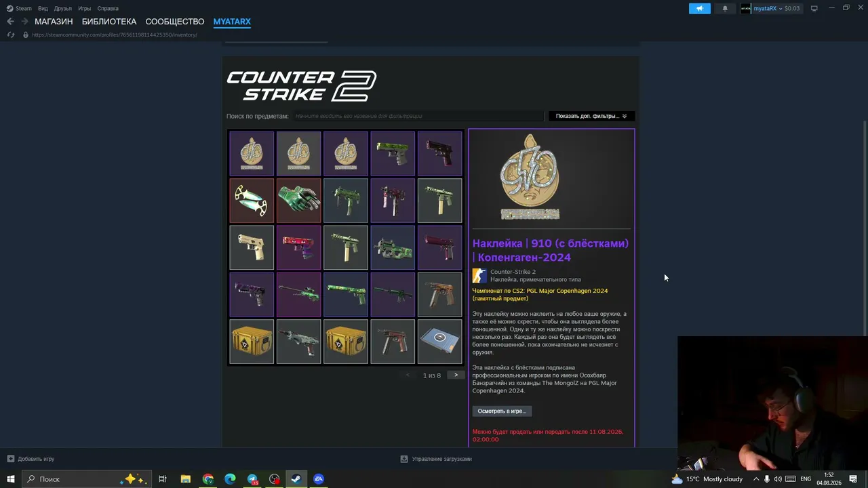The width and height of the screenshot is (868, 488).
Task: Open the EA app from the taskbar
Action: pos(319,479)
